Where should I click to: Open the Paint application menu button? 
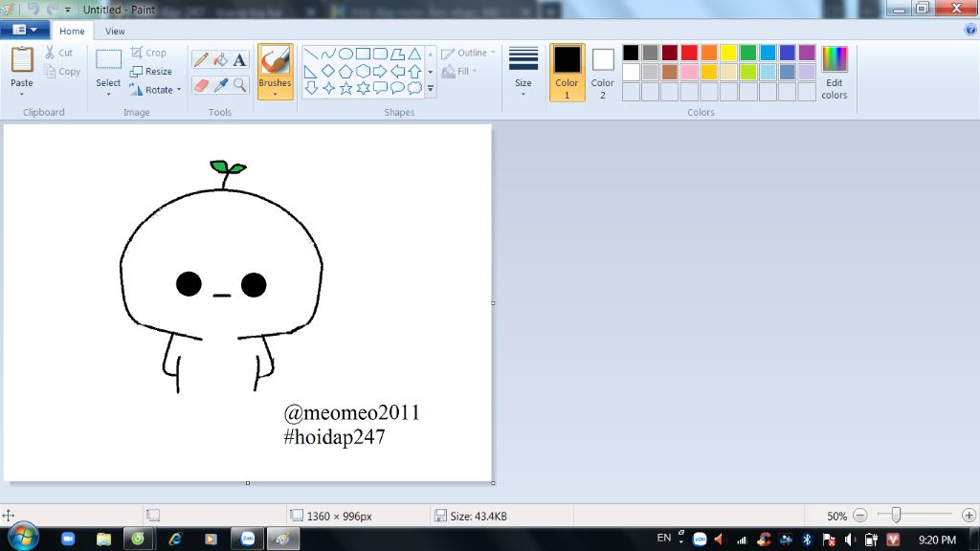tap(24, 30)
